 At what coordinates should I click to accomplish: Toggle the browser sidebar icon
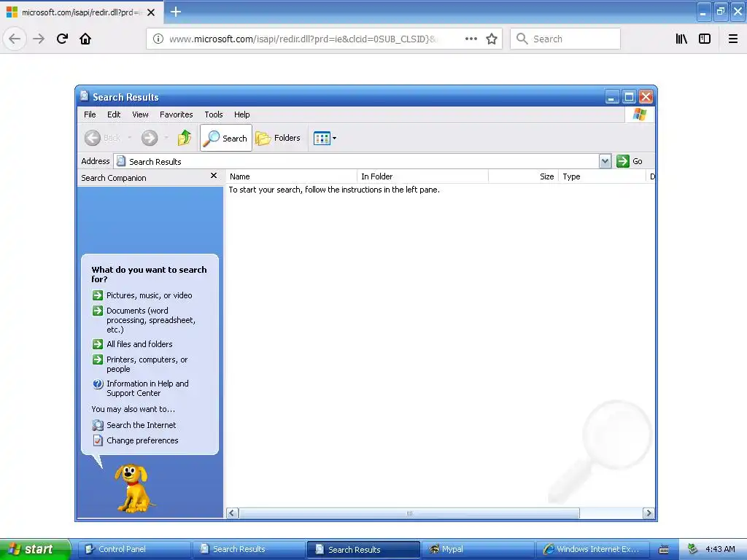pyautogui.click(x=705, y=39)
